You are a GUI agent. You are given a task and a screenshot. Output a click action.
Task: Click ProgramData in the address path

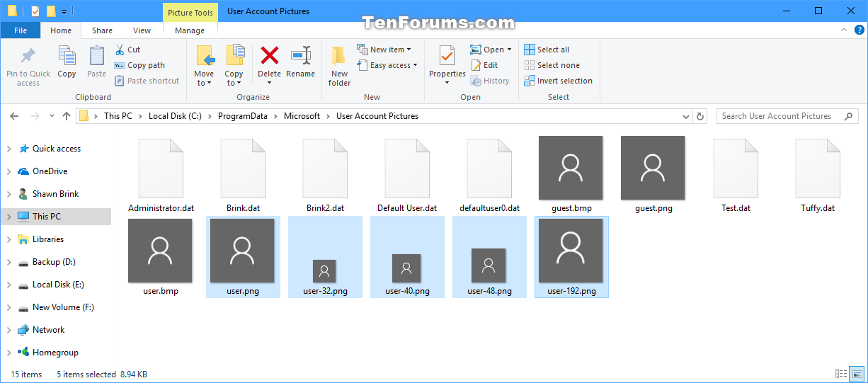(243, 116)
